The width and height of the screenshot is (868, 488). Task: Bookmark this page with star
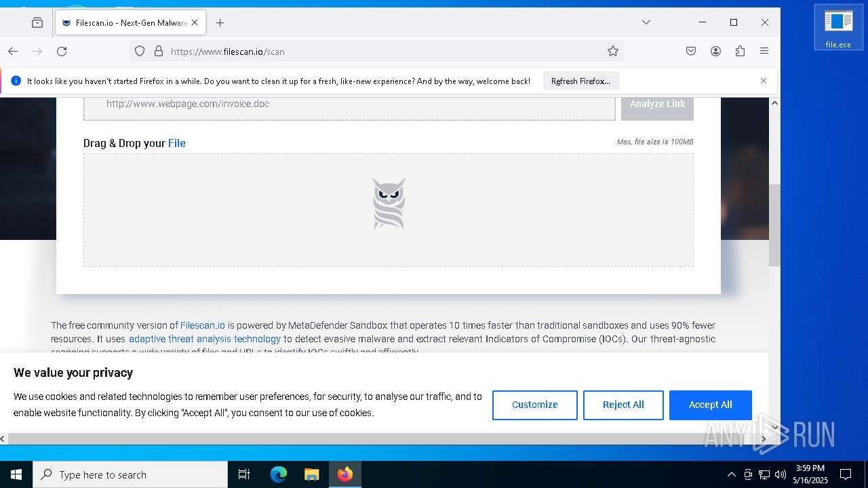[x=613, y=51]
